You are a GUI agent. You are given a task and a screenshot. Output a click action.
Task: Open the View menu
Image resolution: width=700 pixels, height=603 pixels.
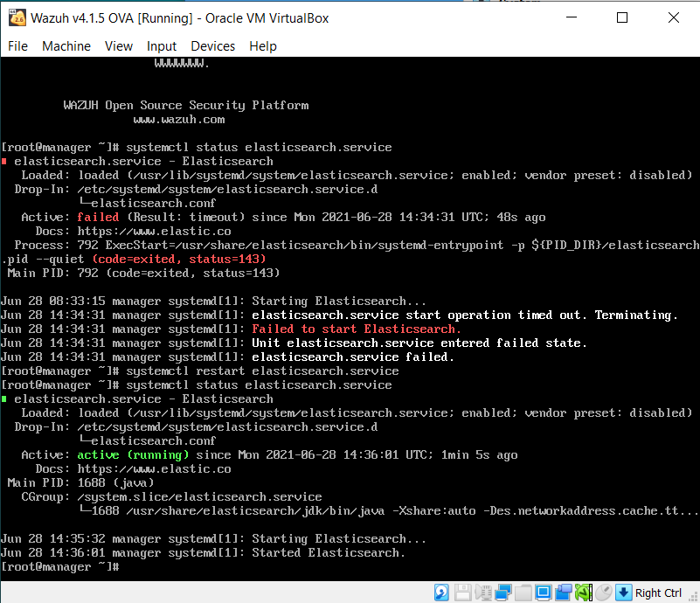click(119, 46)
